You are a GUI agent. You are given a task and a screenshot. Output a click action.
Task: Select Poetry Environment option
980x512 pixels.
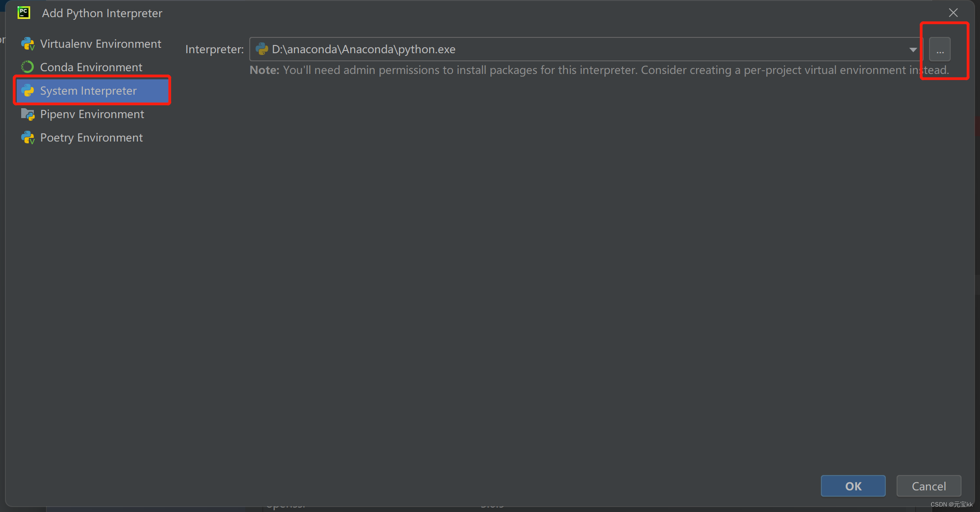pyautogui.click(x=92, y=137)
